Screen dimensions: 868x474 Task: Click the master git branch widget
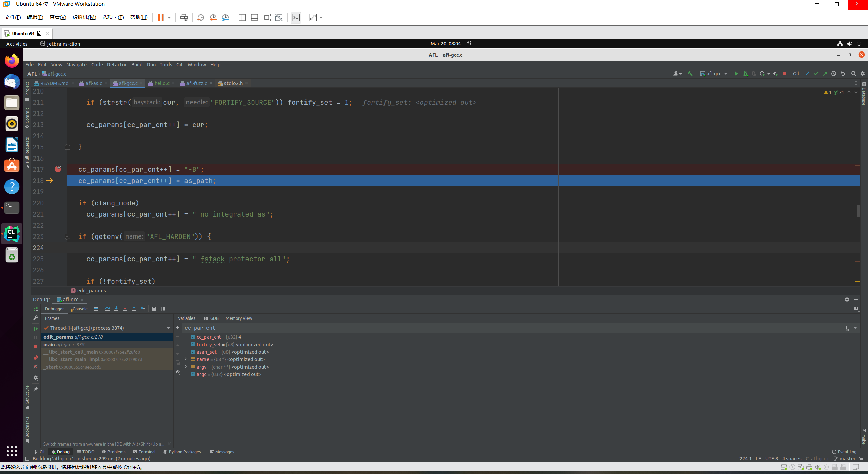click(845, 459)
